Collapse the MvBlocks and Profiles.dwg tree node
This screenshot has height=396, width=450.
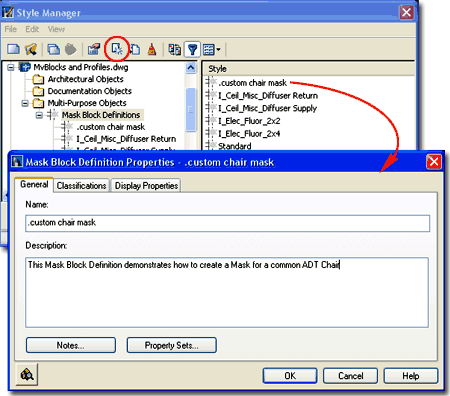(x=11, y=67)
